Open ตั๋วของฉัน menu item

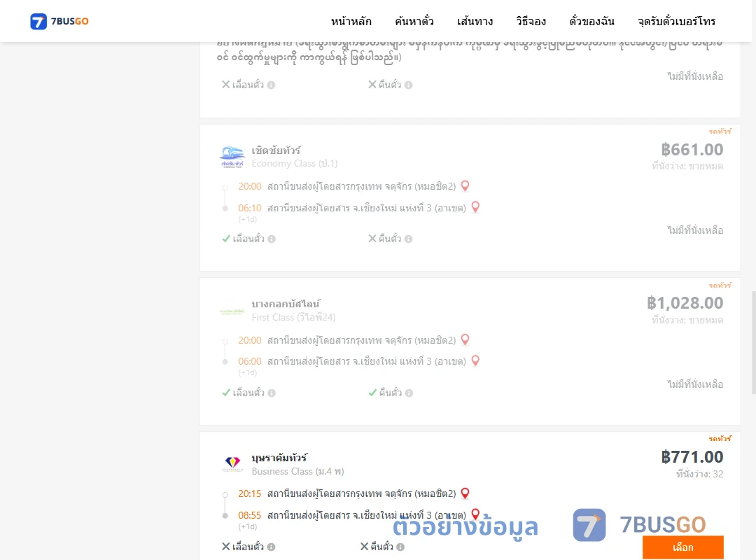tap(591, 21)
